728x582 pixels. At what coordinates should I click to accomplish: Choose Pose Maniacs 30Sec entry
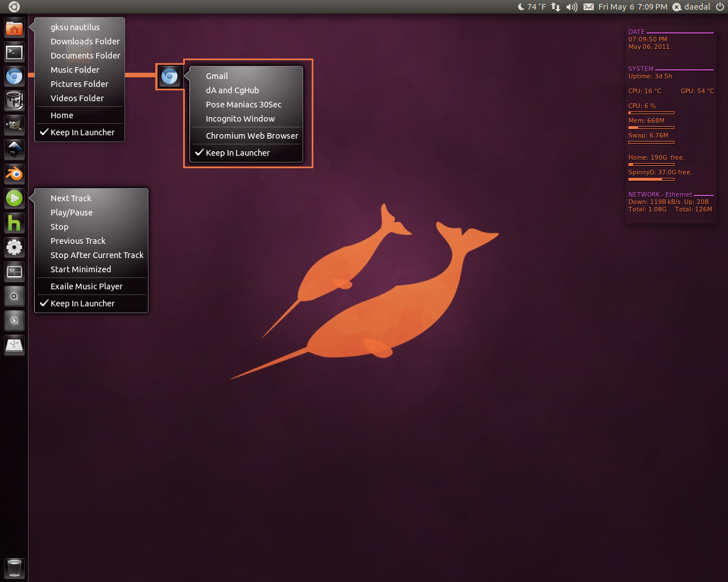(246, 105)
